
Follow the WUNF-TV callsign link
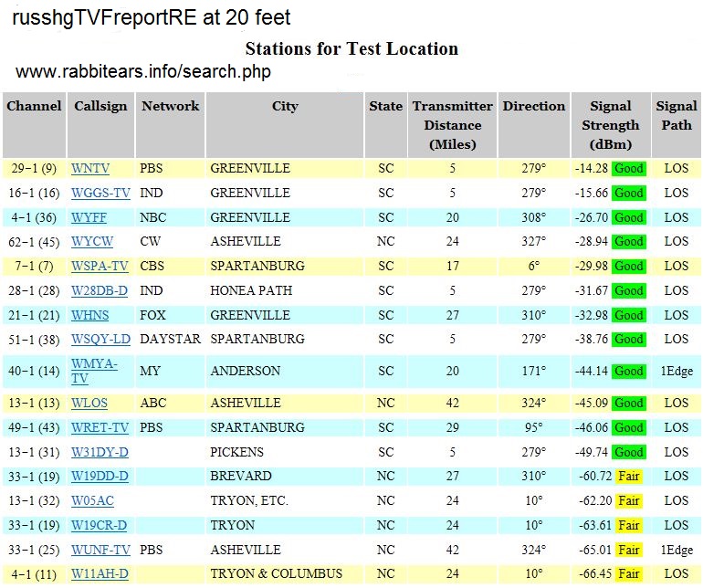coord(100,550)
